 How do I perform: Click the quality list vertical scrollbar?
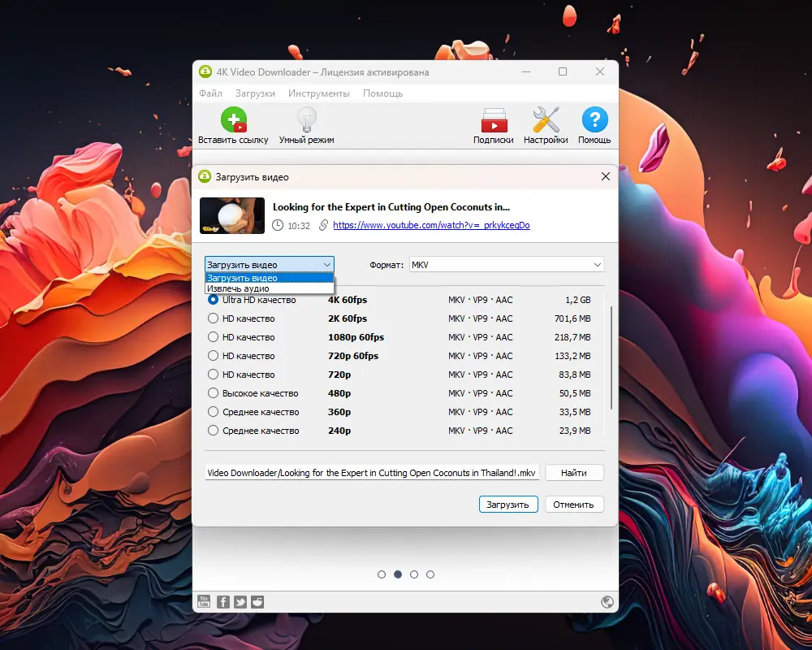(611, 357)
